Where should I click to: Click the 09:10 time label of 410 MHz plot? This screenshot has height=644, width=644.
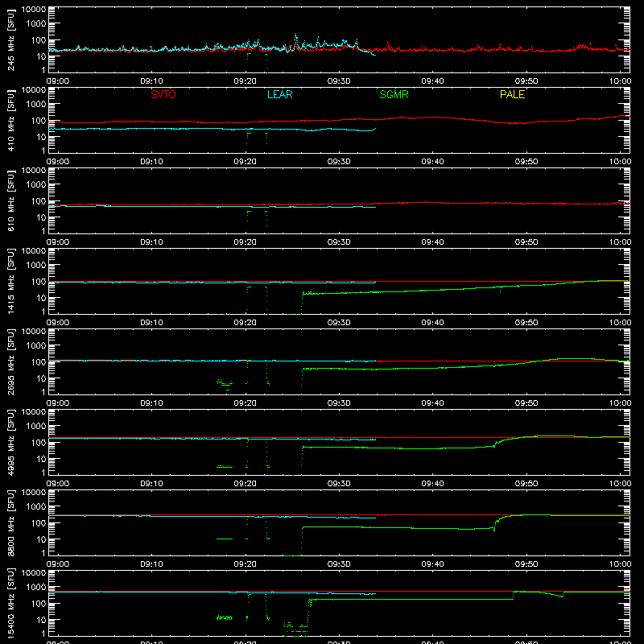click(151, 162)
